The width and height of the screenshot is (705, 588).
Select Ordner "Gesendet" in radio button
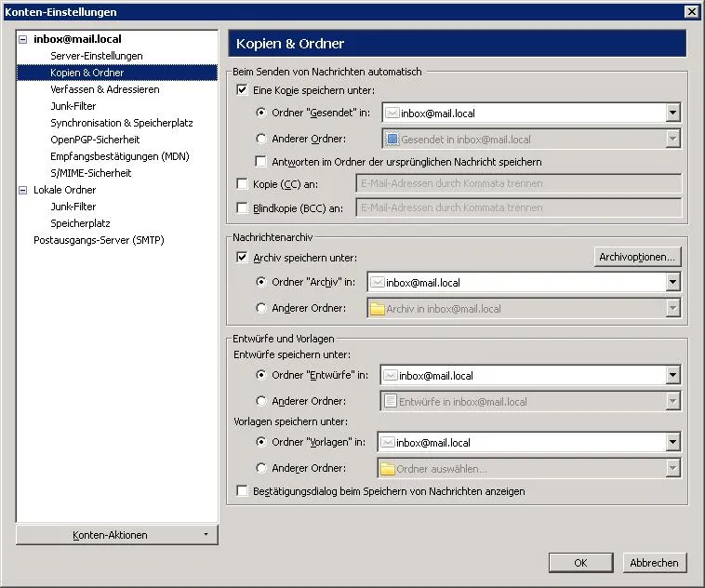coord(260,113)
